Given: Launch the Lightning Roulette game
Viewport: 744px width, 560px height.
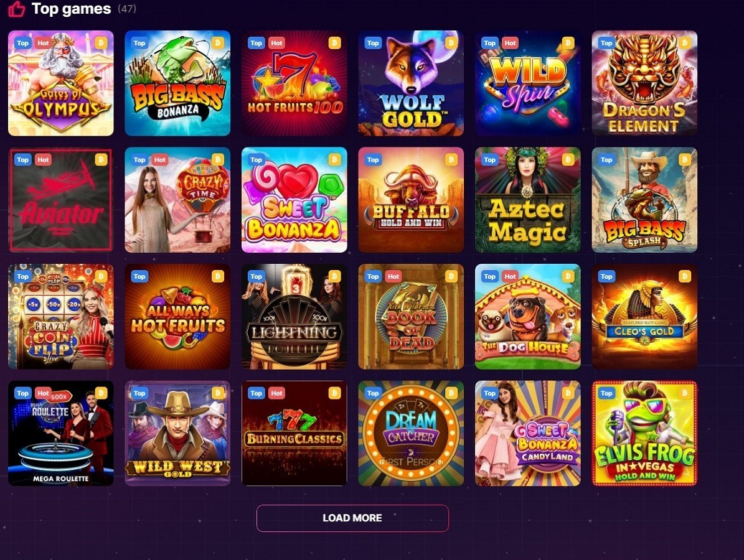Looking at the screenshot, I should (x=294, y=317).
